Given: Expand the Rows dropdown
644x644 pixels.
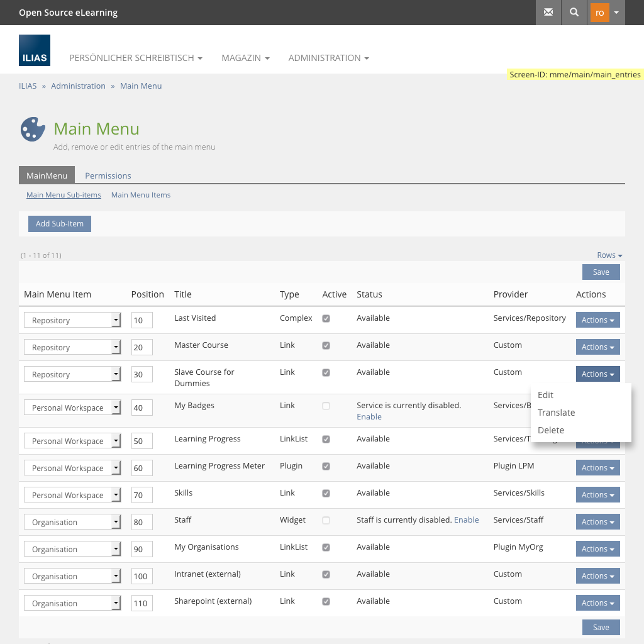Looking at the screenshot, I should [609, 255].
